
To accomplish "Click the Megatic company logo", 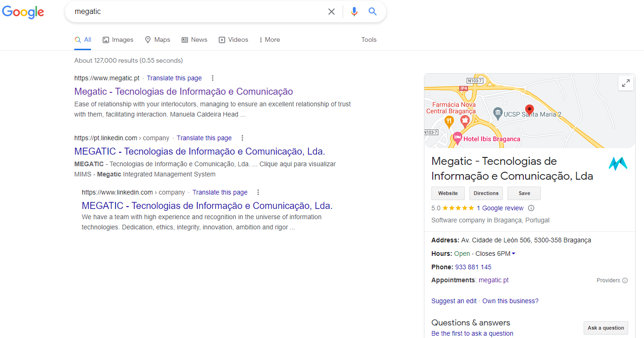I will point(618,163).
